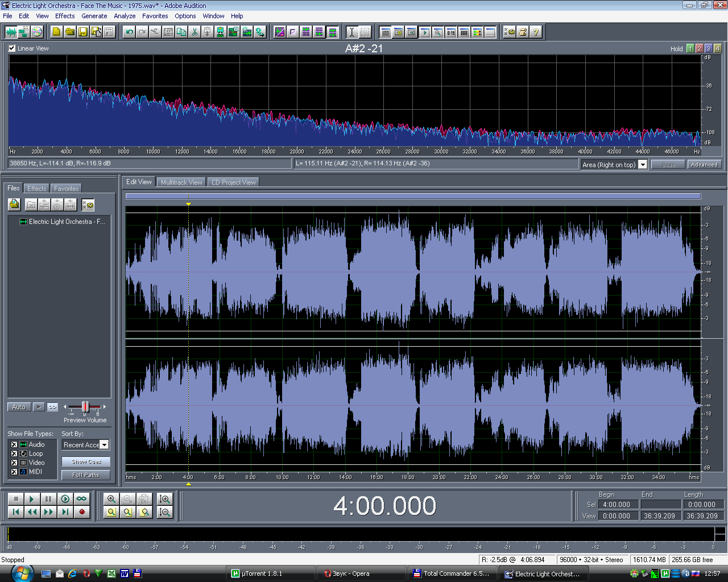Click the Show Cues button
The height and width of the screenshot is (582, 728).
click(x=86, y=462)
